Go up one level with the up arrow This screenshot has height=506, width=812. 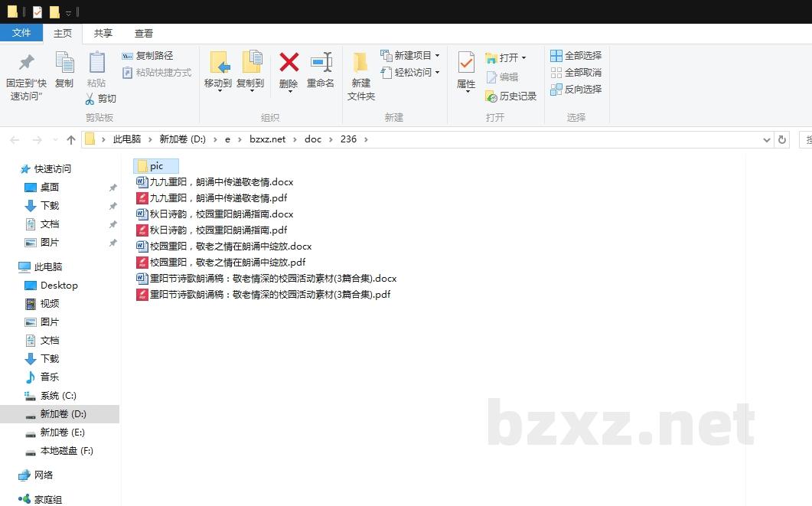70,139
